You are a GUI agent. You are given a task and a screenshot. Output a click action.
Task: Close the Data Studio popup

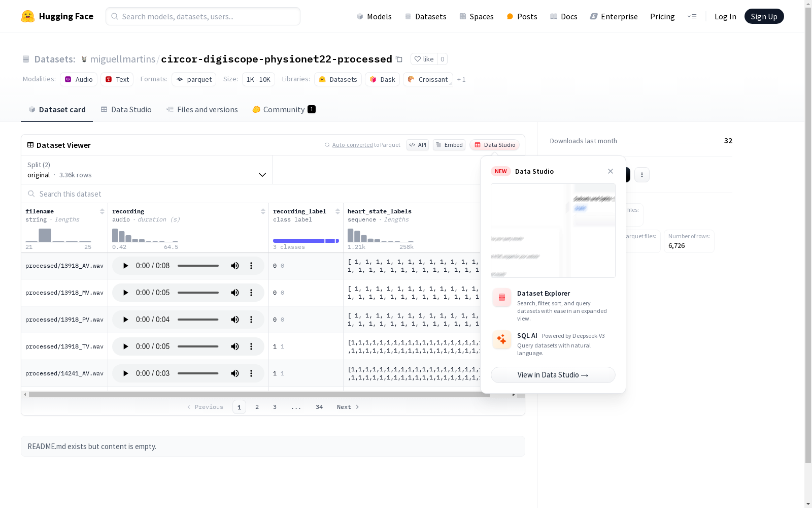611,171
